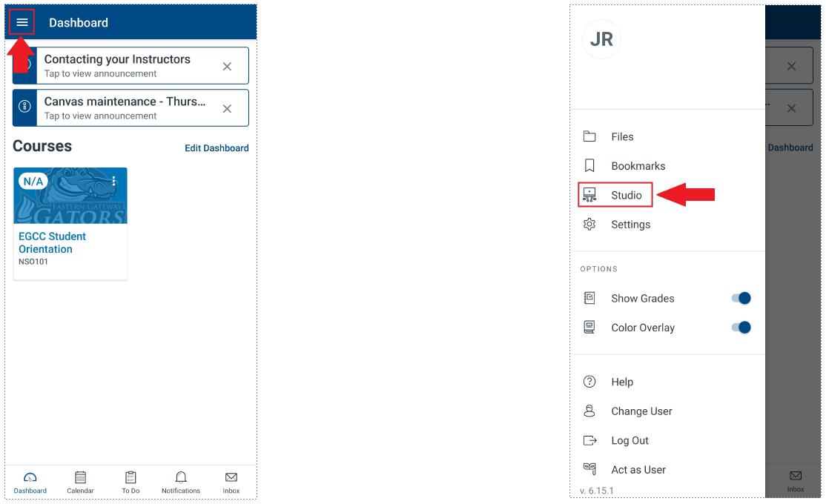Image resolution: width=826 pixels, height=504 pixels.
Task: Tap the Calendar icon in bottom bar
Action: [80, 478]
